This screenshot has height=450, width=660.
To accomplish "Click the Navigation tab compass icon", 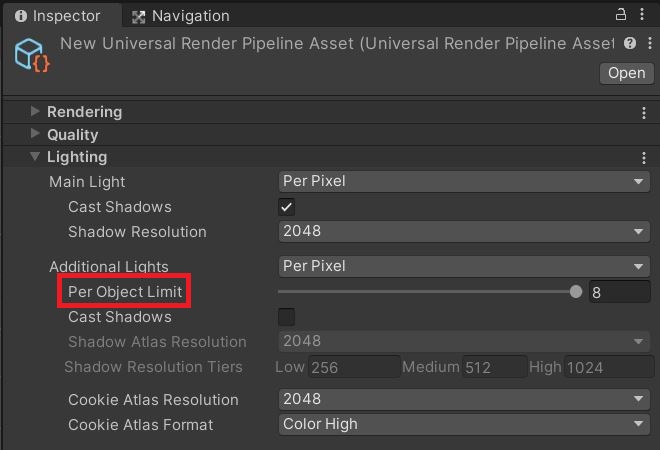I will coord(139,16).
